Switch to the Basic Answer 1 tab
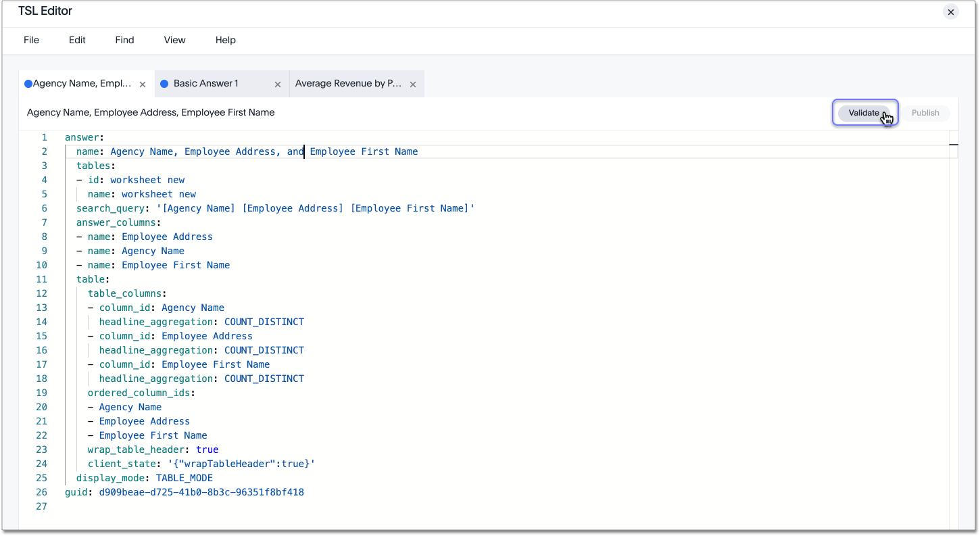 pos(206,84)
